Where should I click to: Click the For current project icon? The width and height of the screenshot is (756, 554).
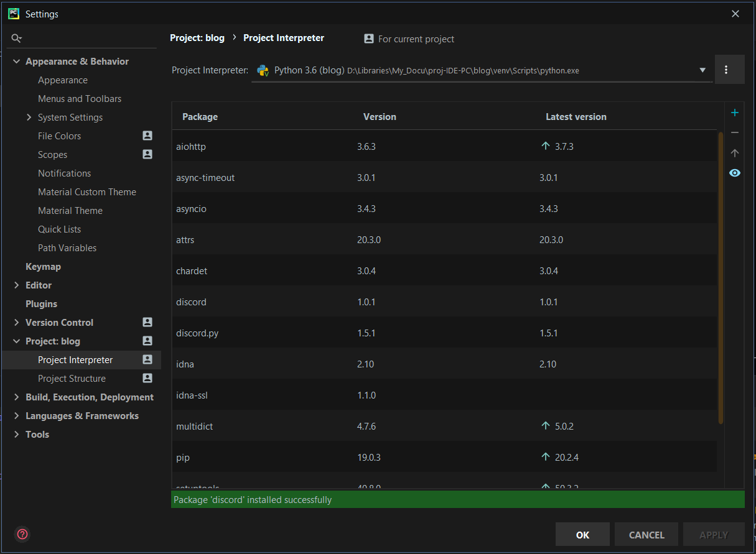click(369, 39)
